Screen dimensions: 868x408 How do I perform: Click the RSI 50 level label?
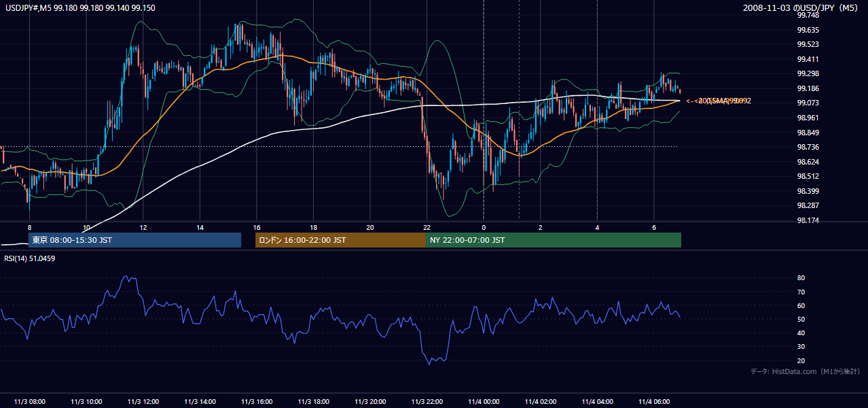pos(801,319)
